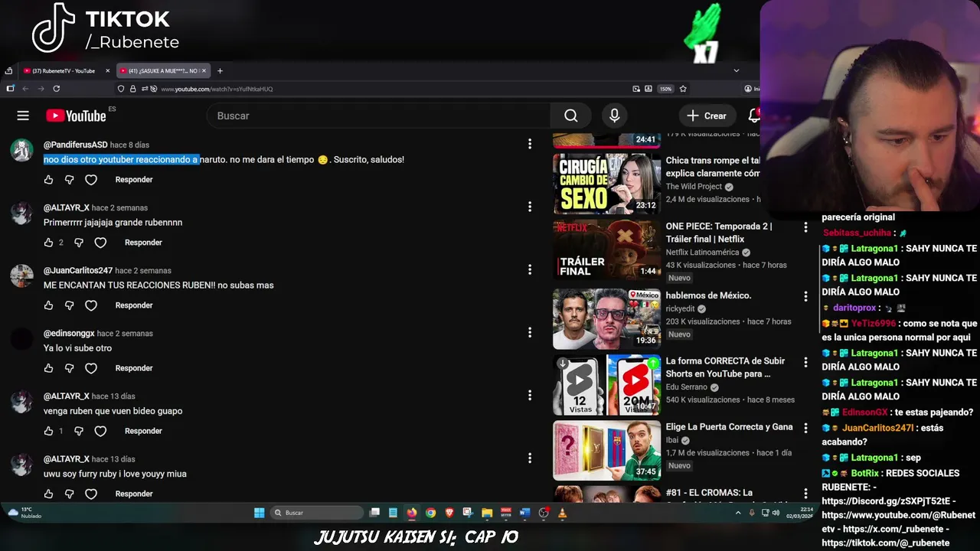Click the search magnifier button
980x551 pixels.
click(x=570, y=116)
